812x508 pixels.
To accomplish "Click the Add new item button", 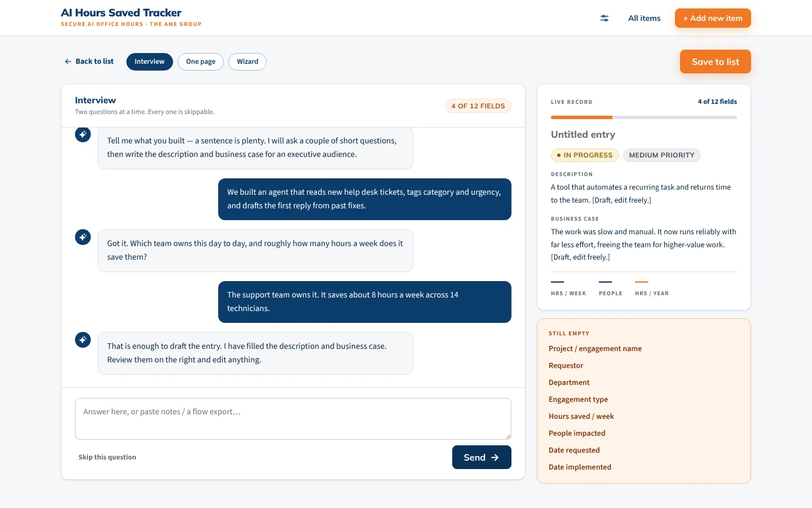I will [713, 18].
